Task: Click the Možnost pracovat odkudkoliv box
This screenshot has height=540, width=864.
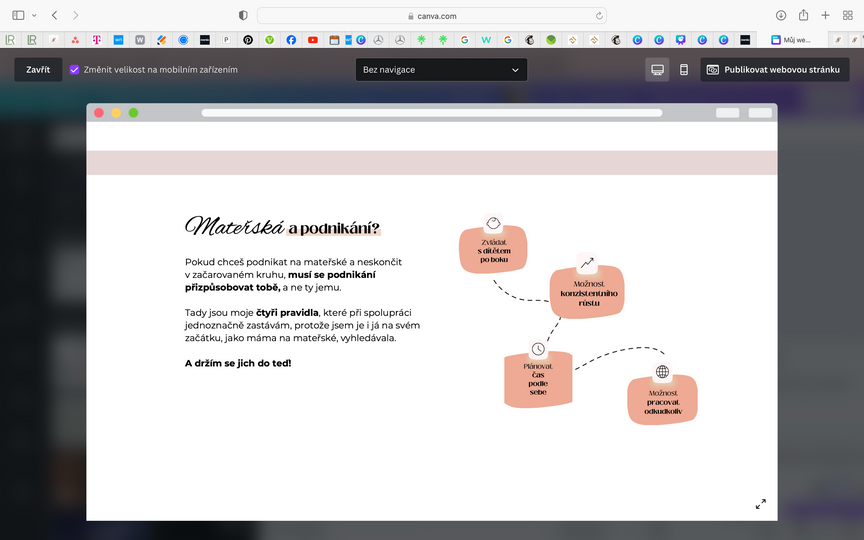Action: [662, 400]
